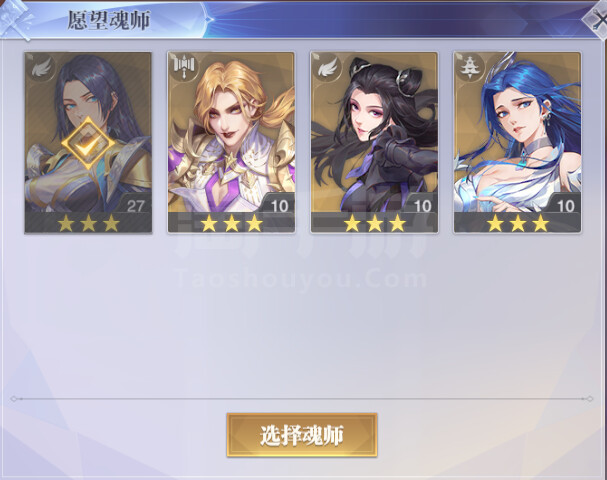Click level 10 badge on black-haired card
Screen dimensions: 607x480
tap(422, 206)
